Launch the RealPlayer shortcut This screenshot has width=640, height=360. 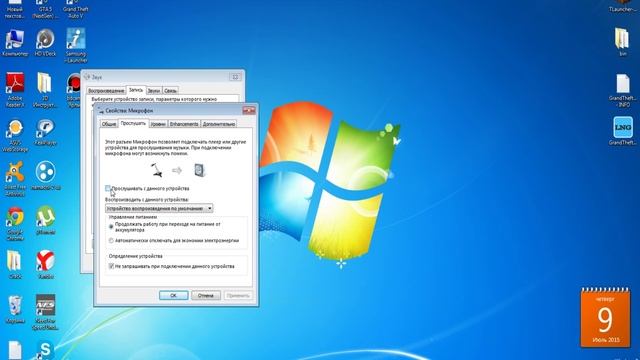click(45, 132)
